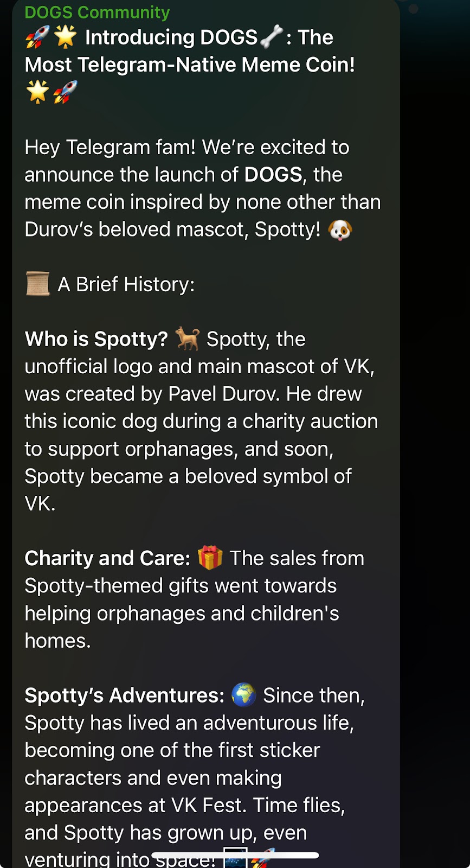The image size is (470, 868).
Task: Tap the star emoji next to Introducing
Action: [66, 37]
